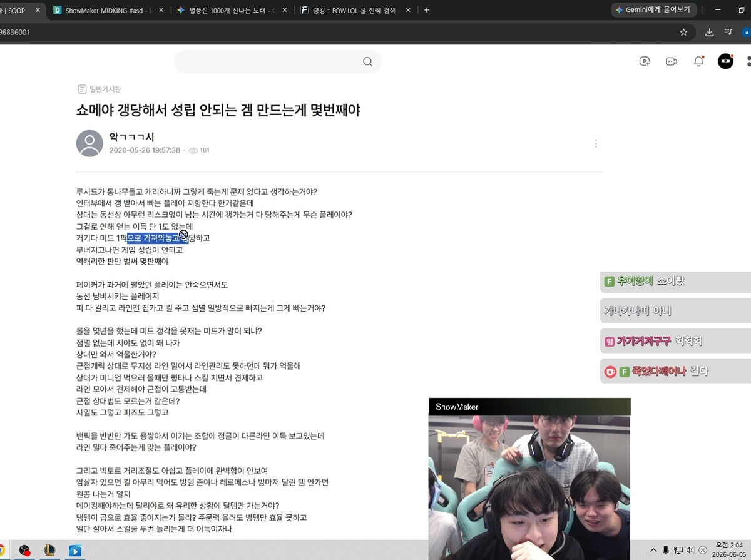Click the post title 쇼메야 갱당해서 성립 안되는 겜

[218, 111]
